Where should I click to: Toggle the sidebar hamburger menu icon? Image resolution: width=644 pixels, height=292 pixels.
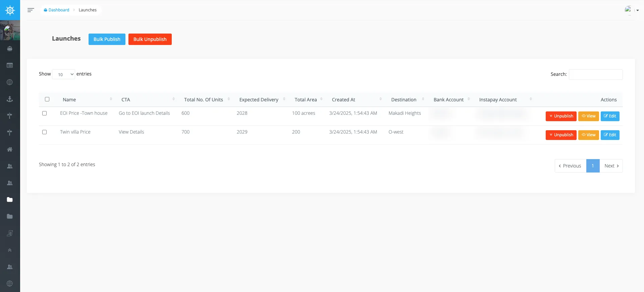pyautogui.click(x=31, y=10)
